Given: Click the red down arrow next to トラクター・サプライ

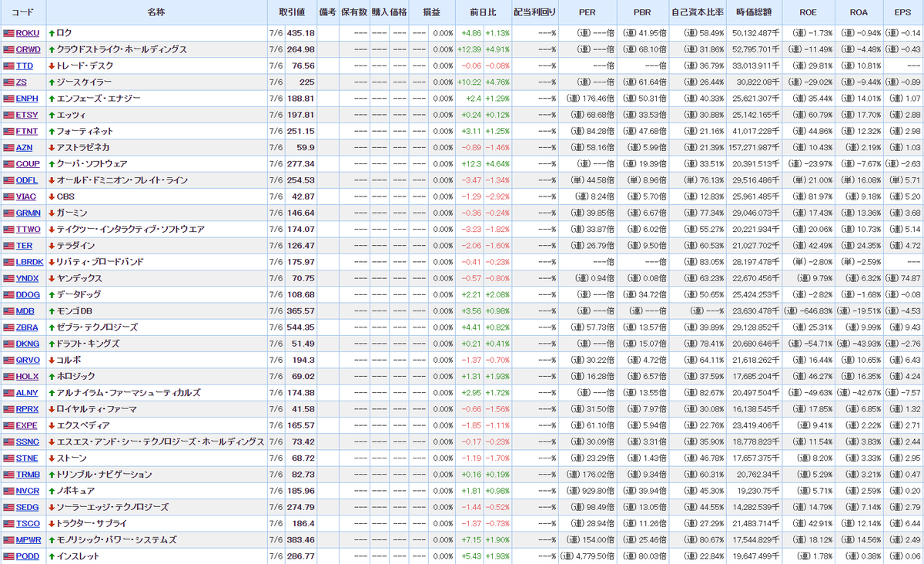Looking at the screenshot, I should 52,523.
